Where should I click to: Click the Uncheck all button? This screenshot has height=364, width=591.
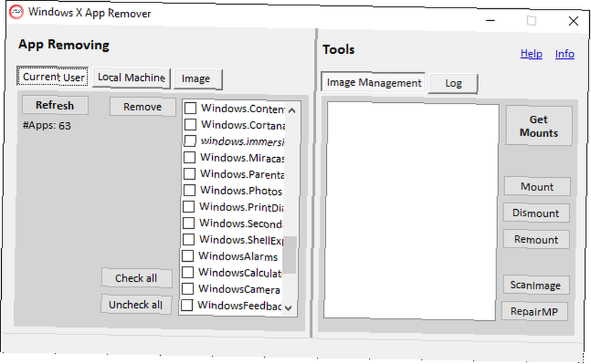click(x=136, y=304)
